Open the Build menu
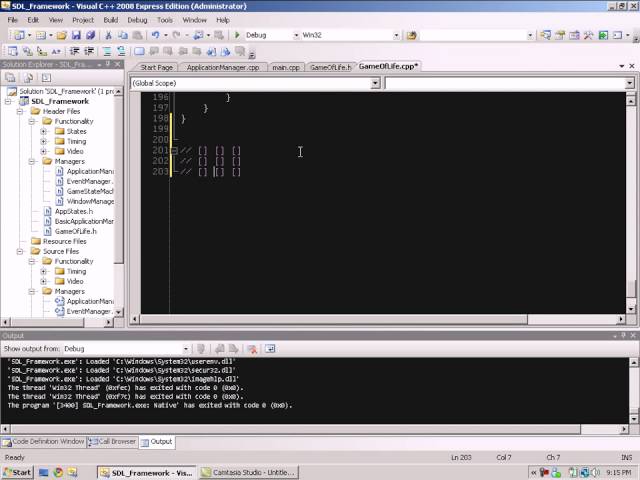Viewport: 640px width, 480px height. pyautogui.click(x=111, y=20)
